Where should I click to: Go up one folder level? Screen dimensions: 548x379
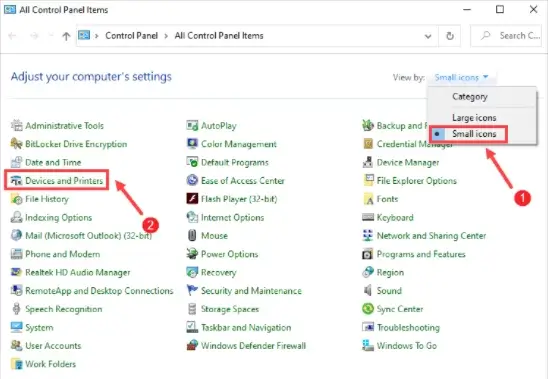click(x=66, y=36)
